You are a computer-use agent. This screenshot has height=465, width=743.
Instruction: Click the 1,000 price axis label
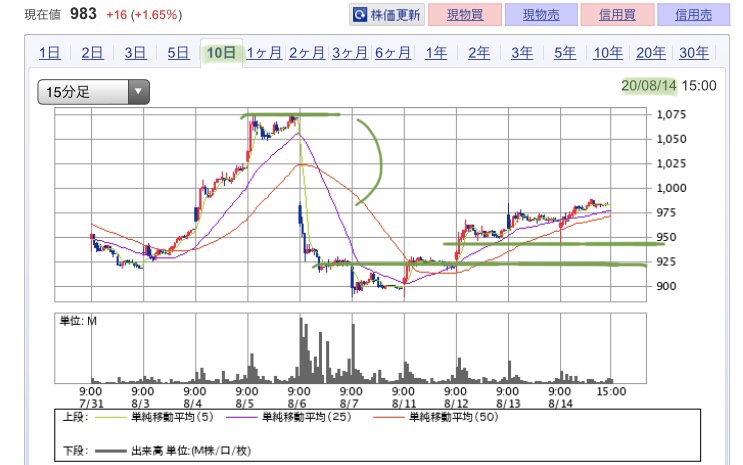[x=671, y=188]
